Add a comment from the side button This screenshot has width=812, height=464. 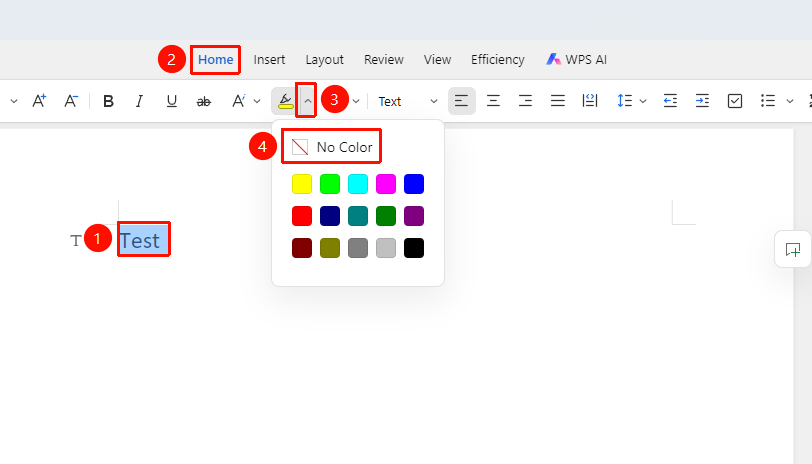tap(793, 250)
